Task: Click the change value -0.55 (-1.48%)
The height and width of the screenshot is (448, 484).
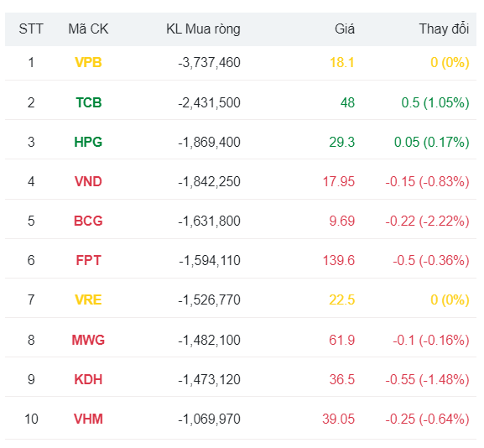Action: pos(427,379)
